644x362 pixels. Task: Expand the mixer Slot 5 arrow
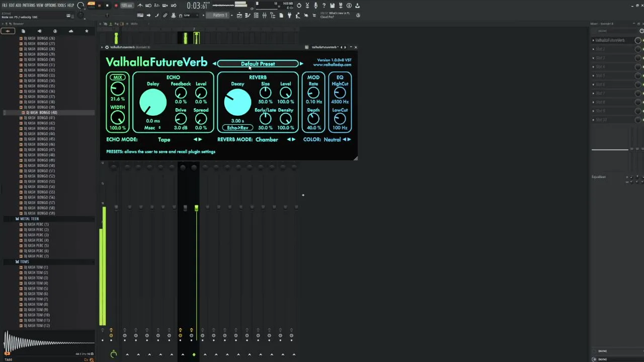[593, 75]
